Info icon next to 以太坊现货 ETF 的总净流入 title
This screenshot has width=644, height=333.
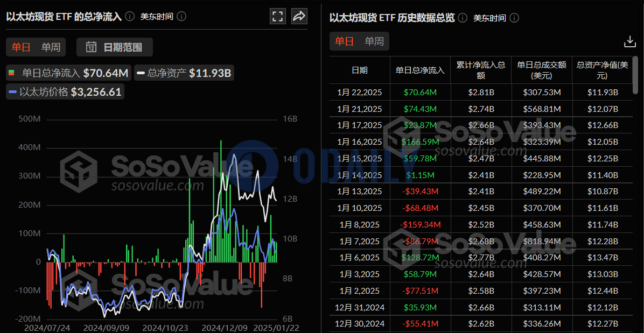pos(130,16)
